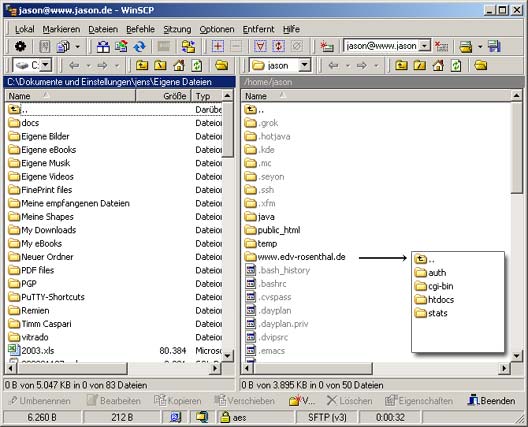The width and height of the screenshot is (528, 427).
Task: Click the Kopieren button
Action: pyautogui.click(x=177, y=400)
